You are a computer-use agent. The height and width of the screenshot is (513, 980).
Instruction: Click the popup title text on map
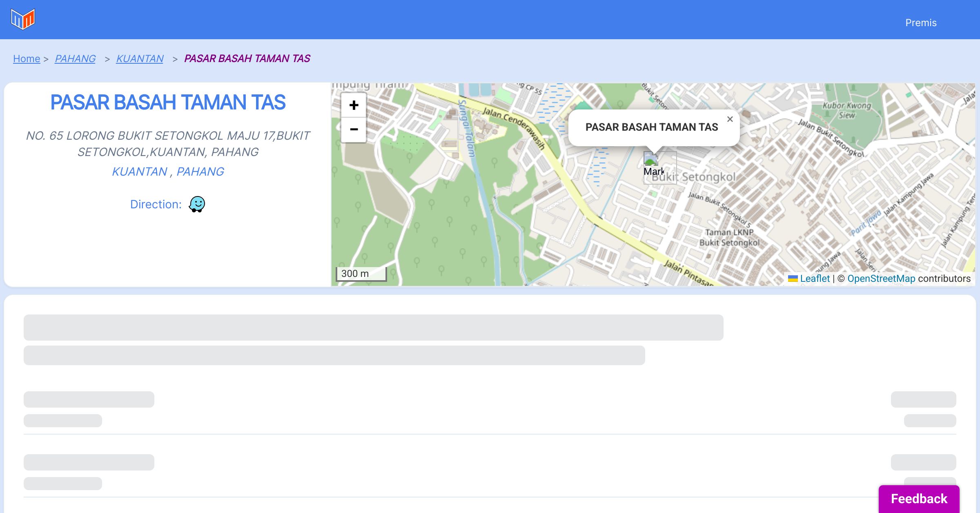coord(651,127)
